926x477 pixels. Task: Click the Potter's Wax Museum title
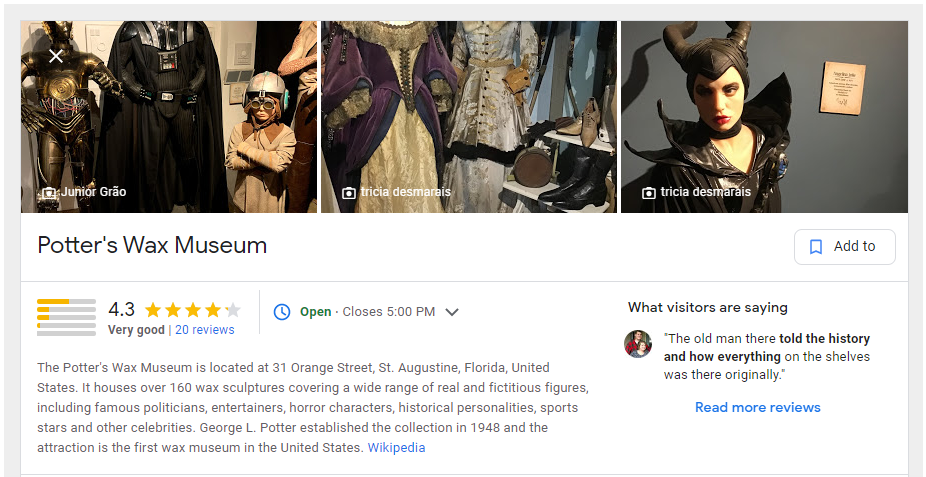[x=152, y=245]
